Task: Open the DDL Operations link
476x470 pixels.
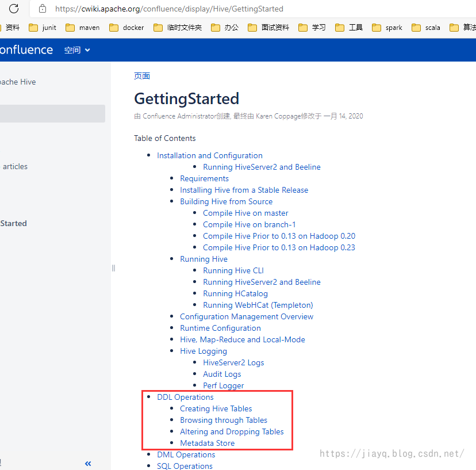Action: 185,397
